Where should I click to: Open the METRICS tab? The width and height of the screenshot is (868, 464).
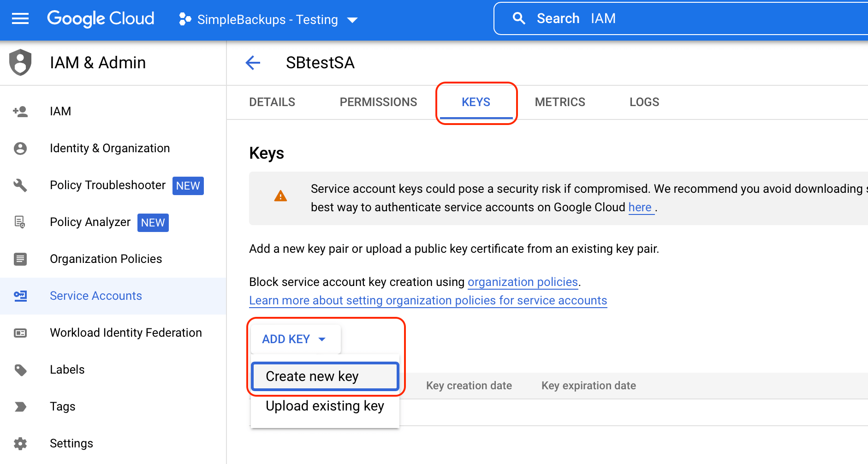point(559,102)
